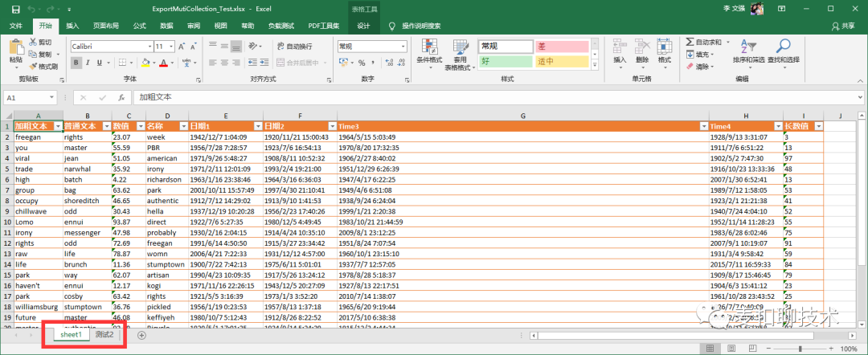The width and height of the screenshot is (868, 355).
Task: Open filter dropdown for 长数值 column
Action: [819, 126]
